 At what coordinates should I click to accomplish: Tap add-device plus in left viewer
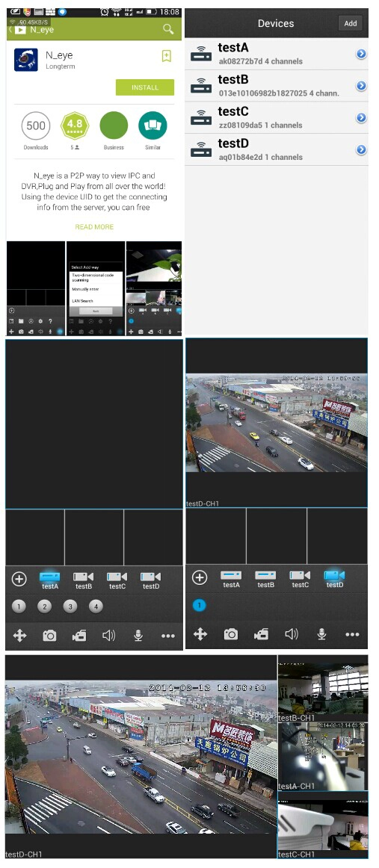pyautogui.click(x=19, y=579)
